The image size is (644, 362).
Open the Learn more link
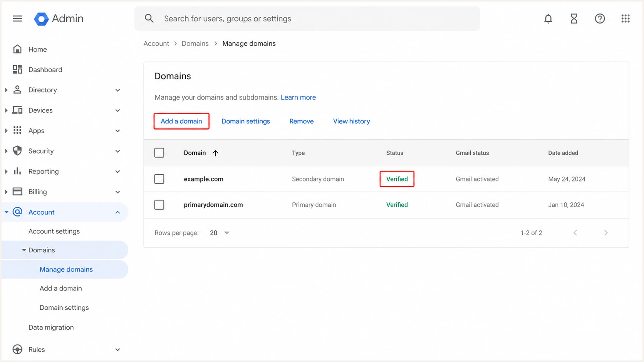[298, 97]
